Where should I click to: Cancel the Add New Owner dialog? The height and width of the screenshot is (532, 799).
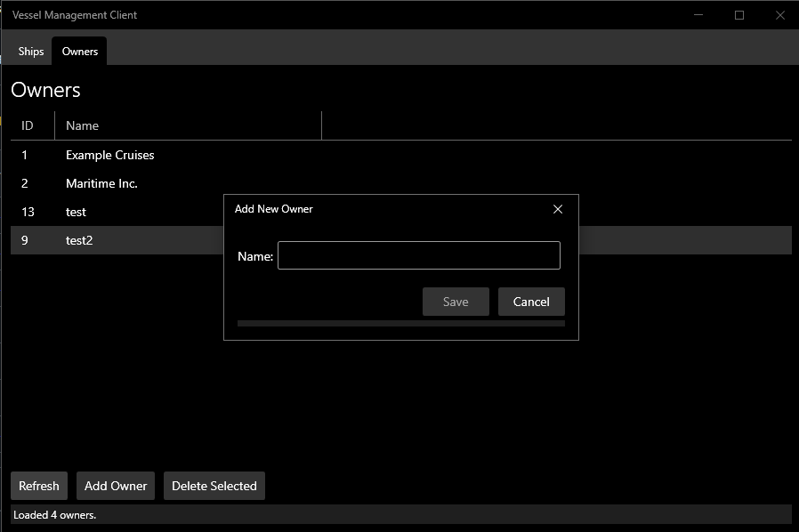tap(531, 302)
